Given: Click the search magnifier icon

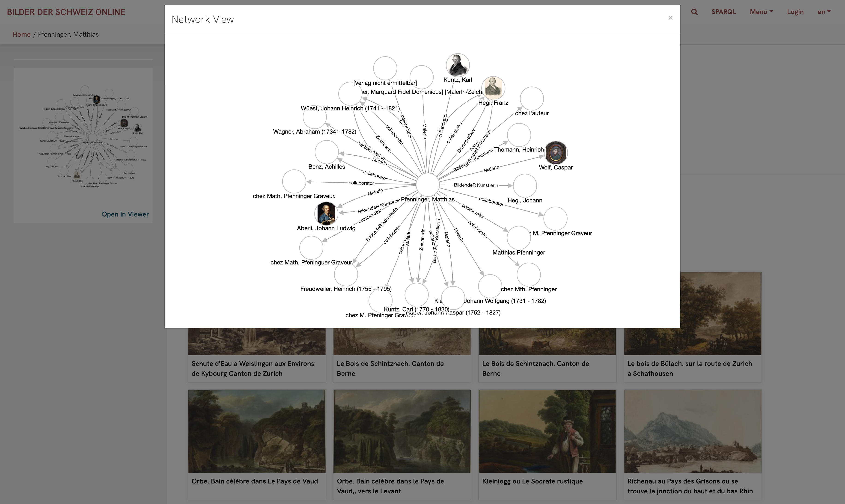Looking at the screenshot, I should 694,12.
